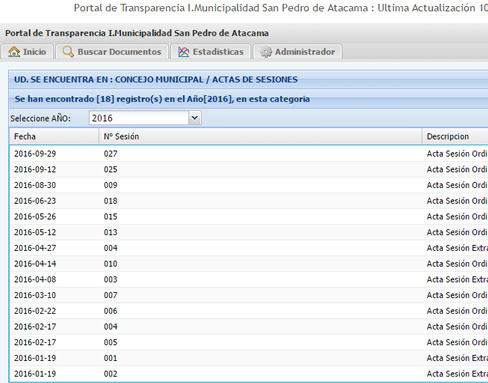Click session number 018 cell
Image resolution: width=488 pixels, height=383 pixels.
pos(110,201)
